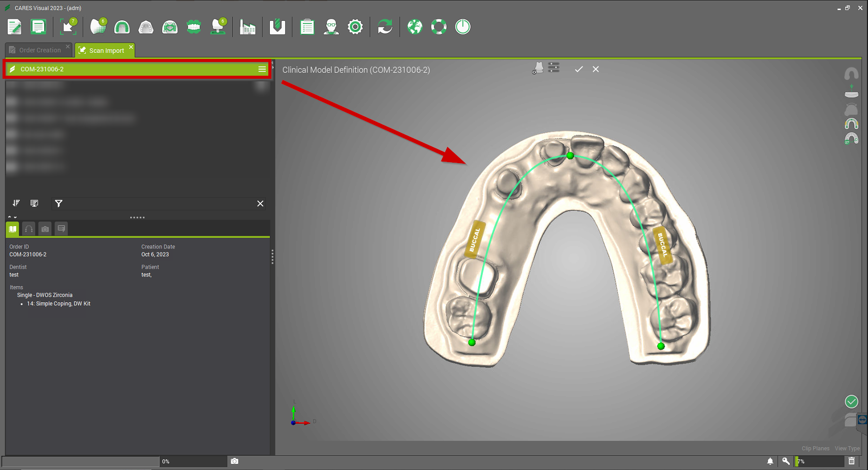Close the Order Creation tab
The image size is (868, 470).
coord(68,47)
